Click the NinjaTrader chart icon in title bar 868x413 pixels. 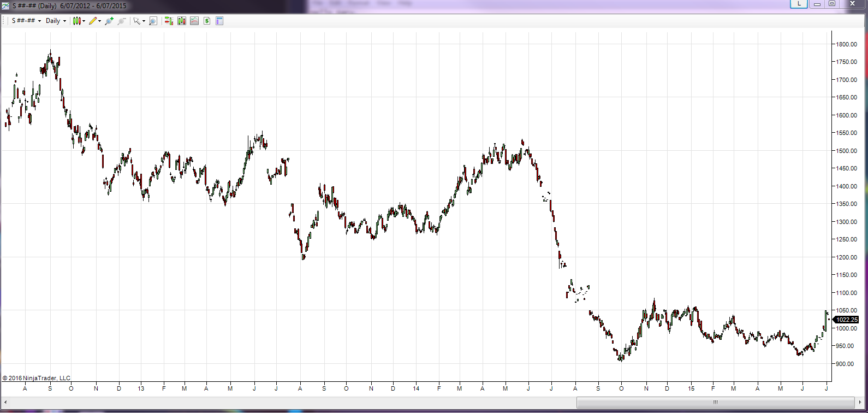tap(5, 5)
